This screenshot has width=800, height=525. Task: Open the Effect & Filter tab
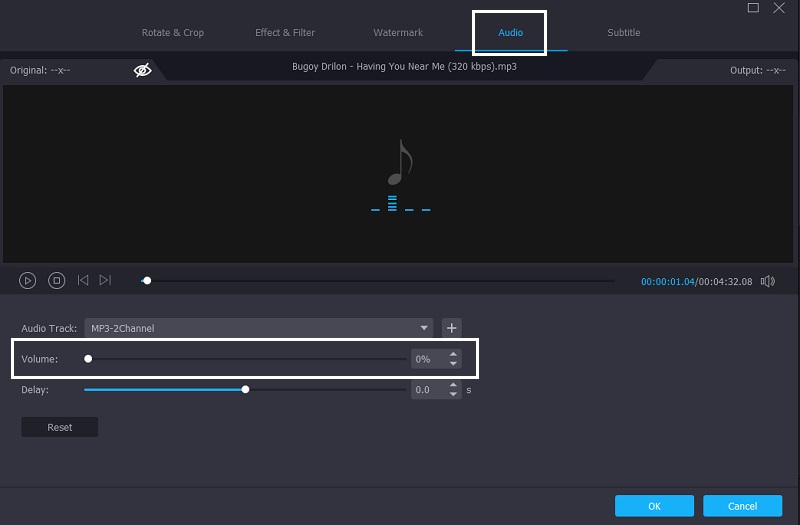[285, 32]
